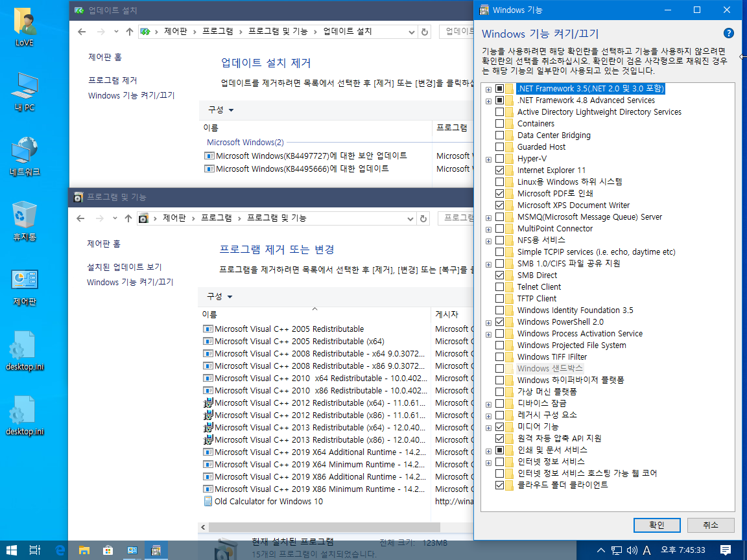Select Old Calculator for Windows 10 entry
Viewport: 747px width, 560px height.
(268, 502)
